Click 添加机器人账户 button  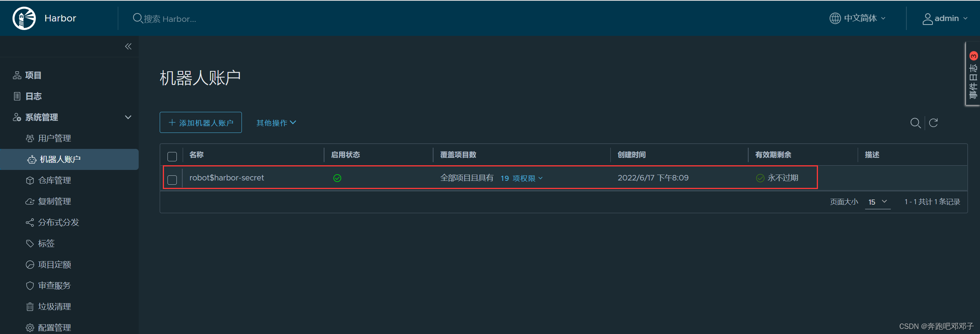(x=201, y=122)
